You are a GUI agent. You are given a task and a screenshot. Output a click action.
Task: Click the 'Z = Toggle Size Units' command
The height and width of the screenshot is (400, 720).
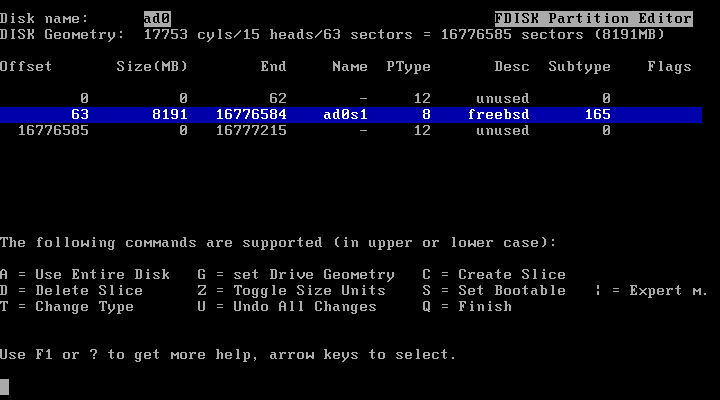click(x=292, y=291)
